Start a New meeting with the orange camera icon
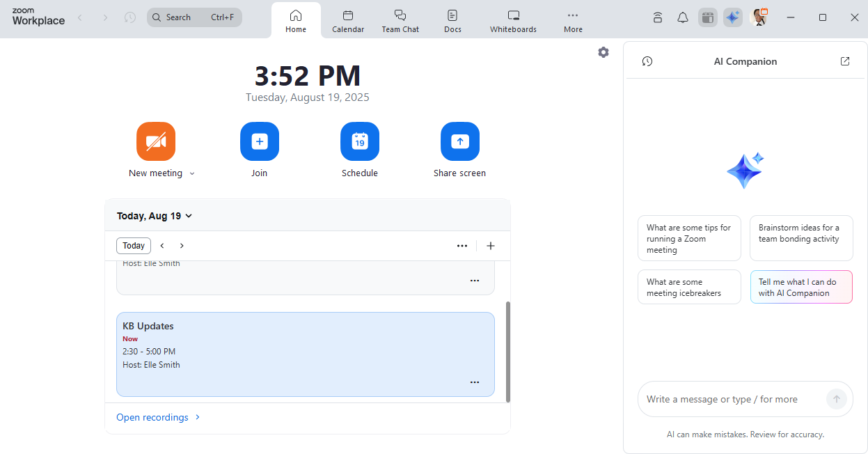The image size is (868, 454). [x=156, y=141]
